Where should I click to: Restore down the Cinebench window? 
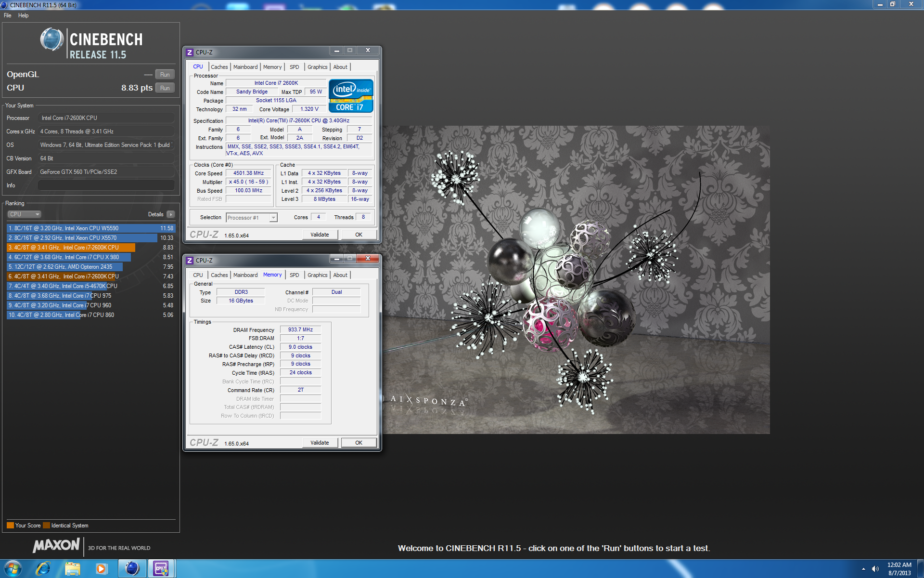click(892, 4)
